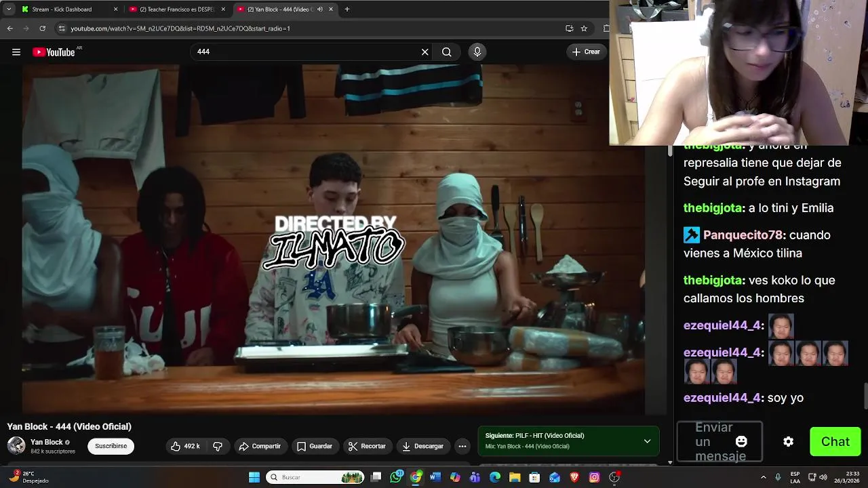The height and width of the screenshot is (488, 868).
Task: Click the Descargar button
Action: pos(423,446)
